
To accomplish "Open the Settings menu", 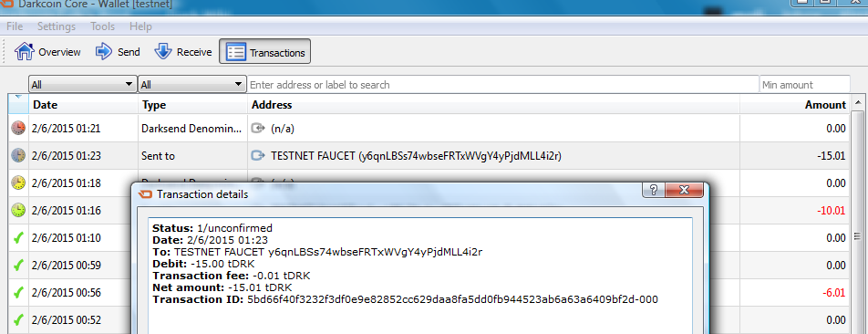I will pos(57,26).
